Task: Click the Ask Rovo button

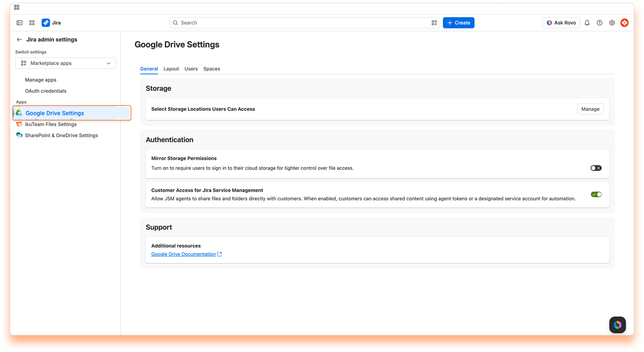Action: 561,23
